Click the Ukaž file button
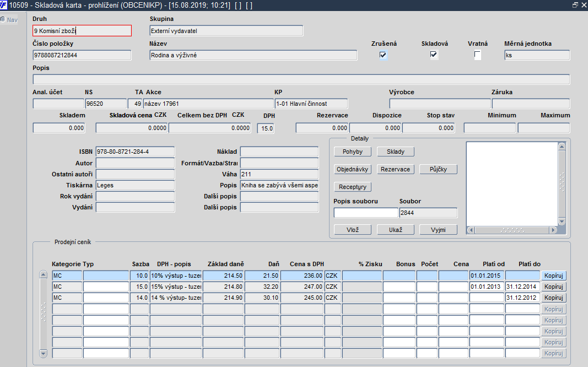The image size is (588, 367). coord(396,229)
